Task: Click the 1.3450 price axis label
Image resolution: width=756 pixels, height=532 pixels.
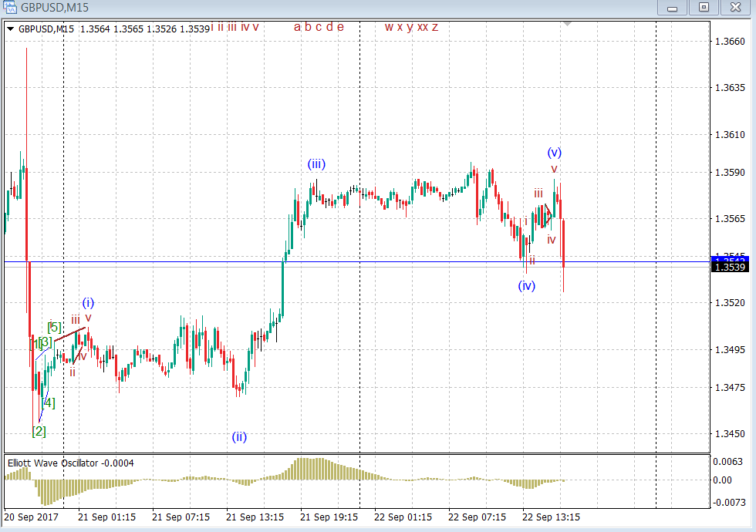Action: click(x=730, y=433)
